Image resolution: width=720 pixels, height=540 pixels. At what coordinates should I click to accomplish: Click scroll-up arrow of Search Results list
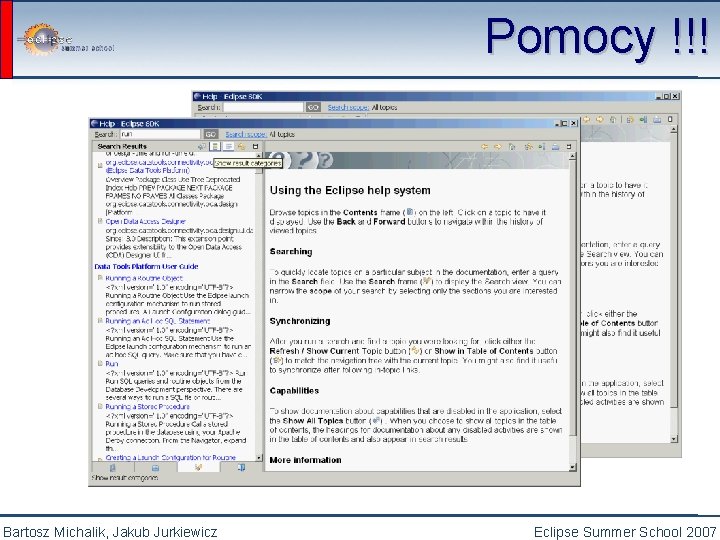[259, 156]
